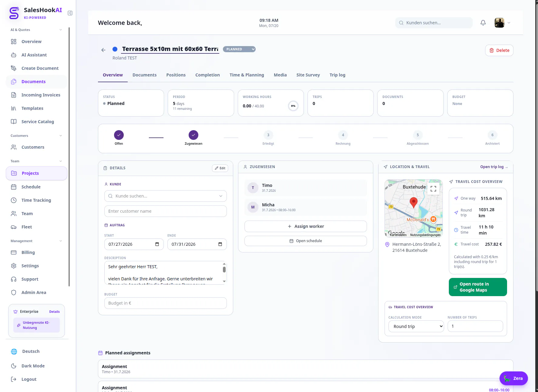Click the Erledigt step 3 marker
This screenshot has width=538, height=392.
(268, 135)
